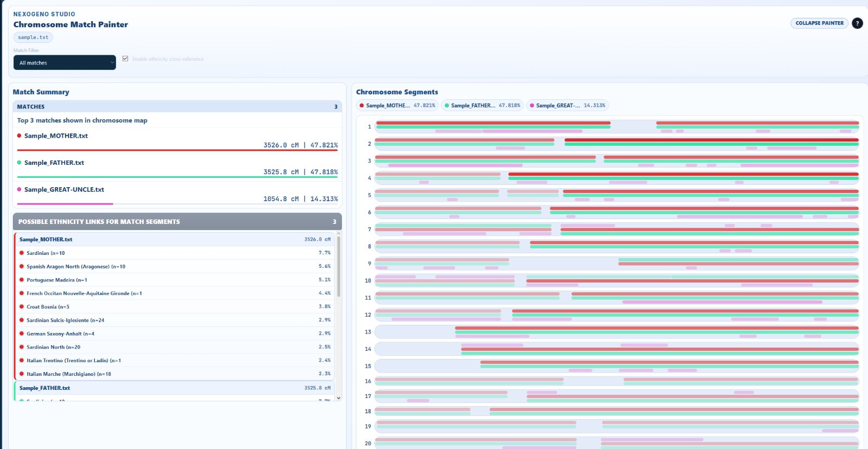Click red dot next to Portuguese Madeira
Screen dimensions: 868x449
(22, 280)
